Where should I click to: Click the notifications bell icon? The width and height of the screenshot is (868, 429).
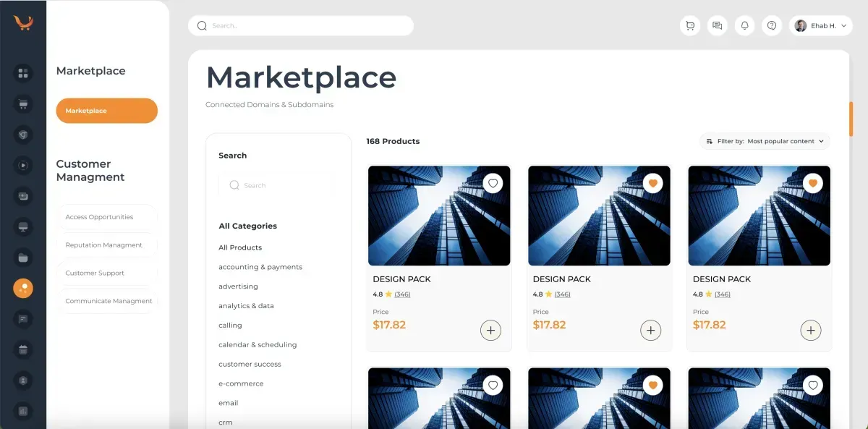[x=744, y=25]
